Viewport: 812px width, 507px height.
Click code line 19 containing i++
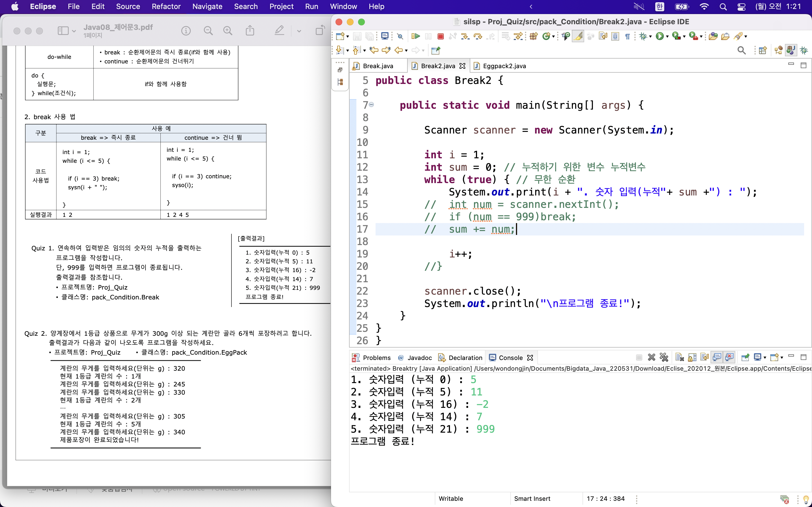pyautogui.click(x=461, y=254)
